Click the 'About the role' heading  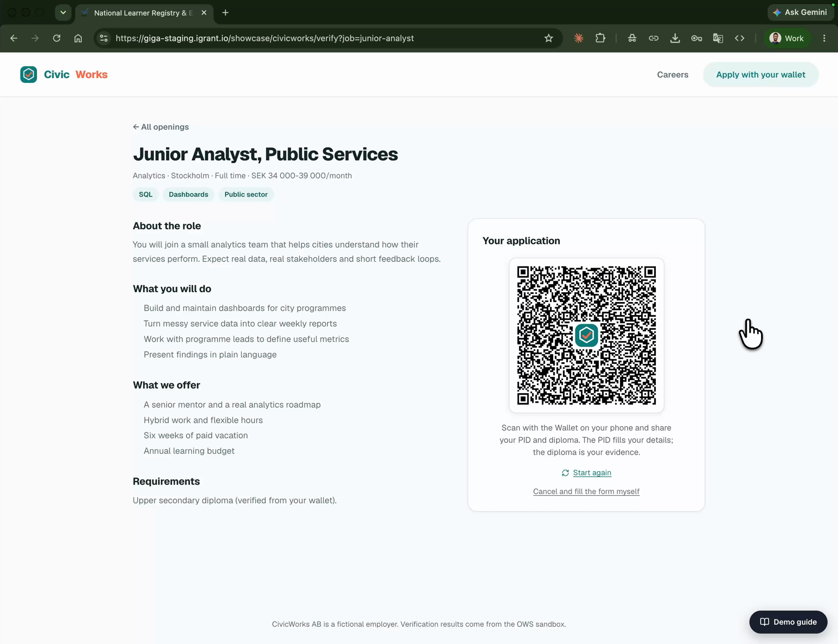[167, 226]
